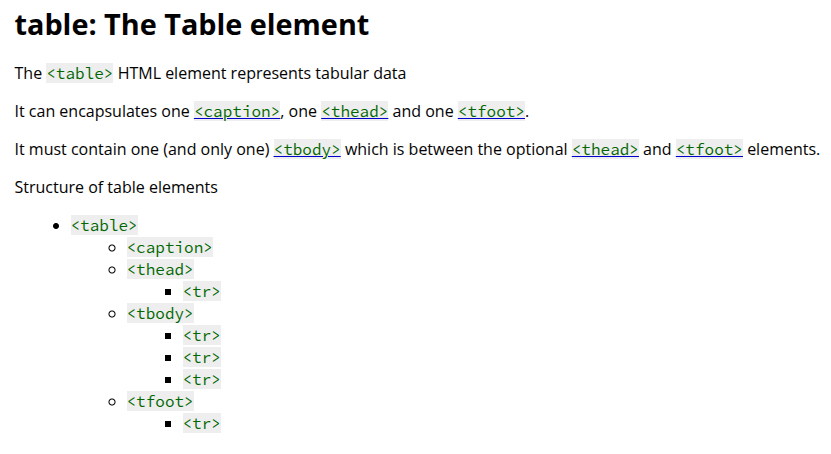The image size is (831, 454).
Task: Click the <tr> item nested under <tfoot>
Action: (x=201, y=424)
